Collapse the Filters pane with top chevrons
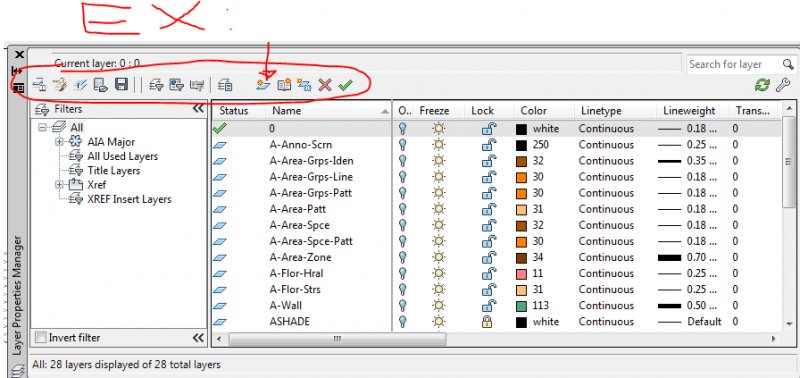The height and width of the screenshot is (378, 800). pos(198,109)
